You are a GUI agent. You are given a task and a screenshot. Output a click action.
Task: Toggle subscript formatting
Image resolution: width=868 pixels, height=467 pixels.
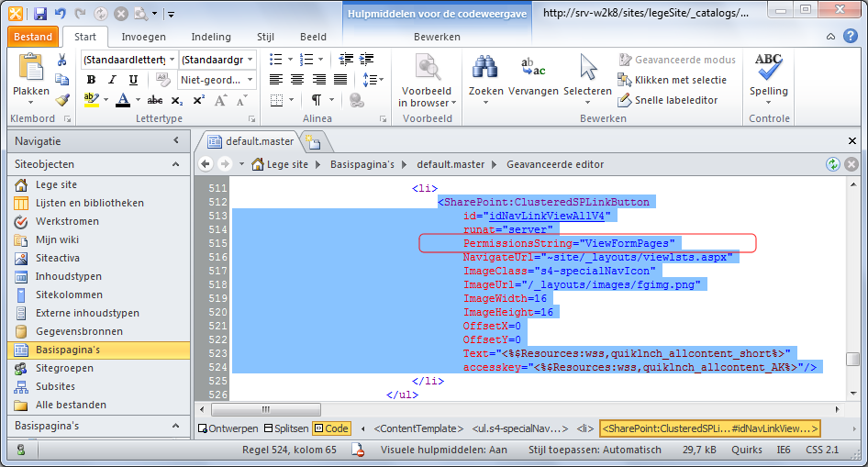click(x=176, y=100)
